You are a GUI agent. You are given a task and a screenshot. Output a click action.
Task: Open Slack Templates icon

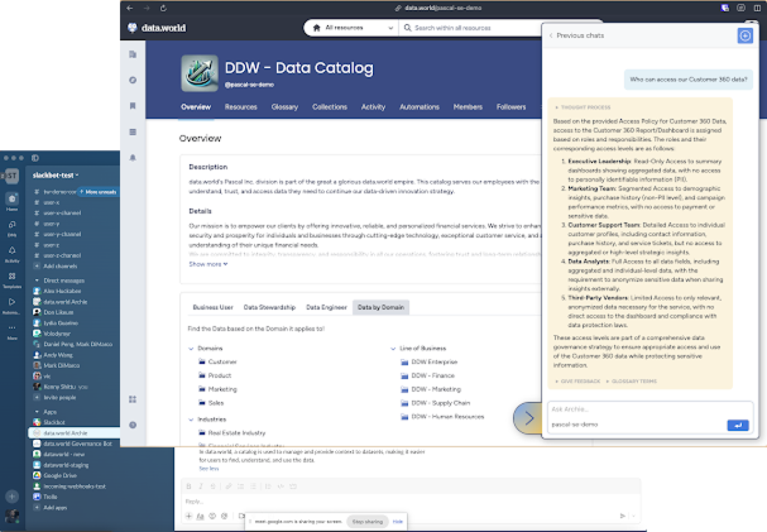(12, 277)
